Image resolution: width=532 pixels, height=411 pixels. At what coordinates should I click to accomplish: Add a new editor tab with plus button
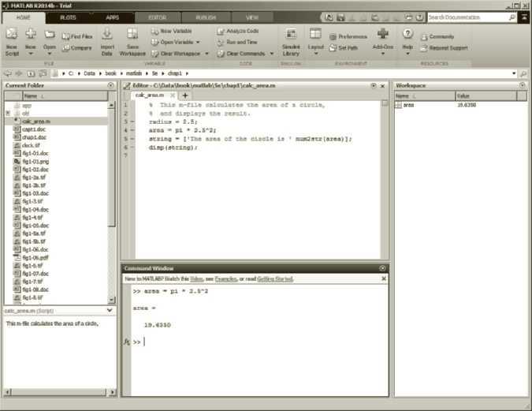click(185, 95)
